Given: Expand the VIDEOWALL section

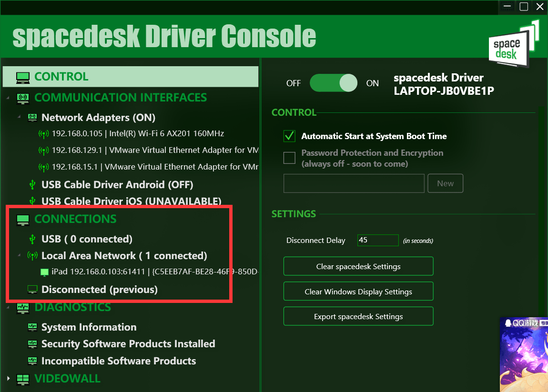Looking at the screenshot, I should pyautogui.click(x=8, y=378).
